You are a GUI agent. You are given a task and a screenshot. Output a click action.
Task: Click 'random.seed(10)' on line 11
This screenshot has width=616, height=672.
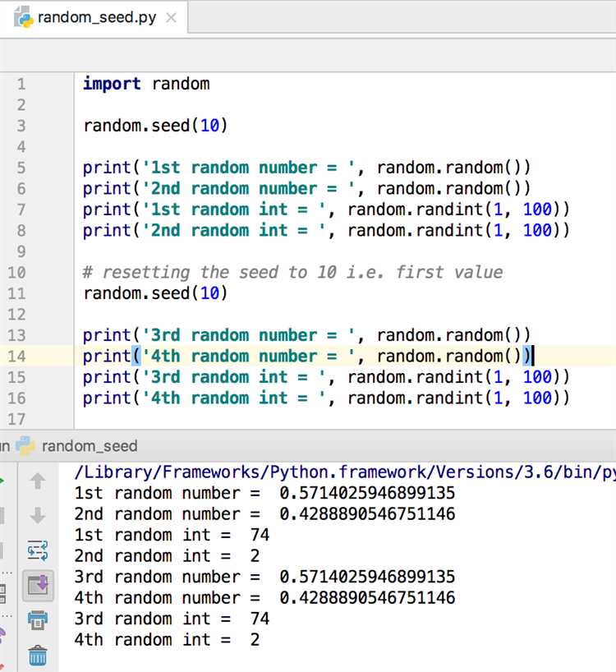155,293
